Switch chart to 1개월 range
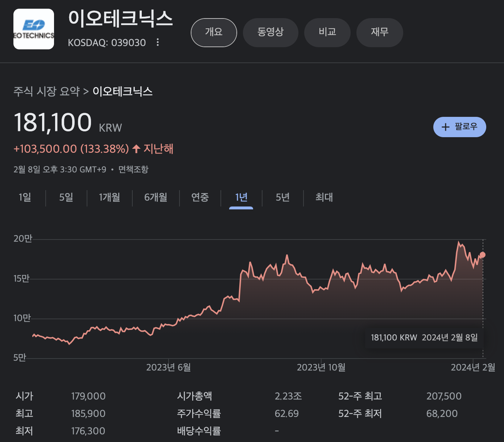 click(110, 197)
